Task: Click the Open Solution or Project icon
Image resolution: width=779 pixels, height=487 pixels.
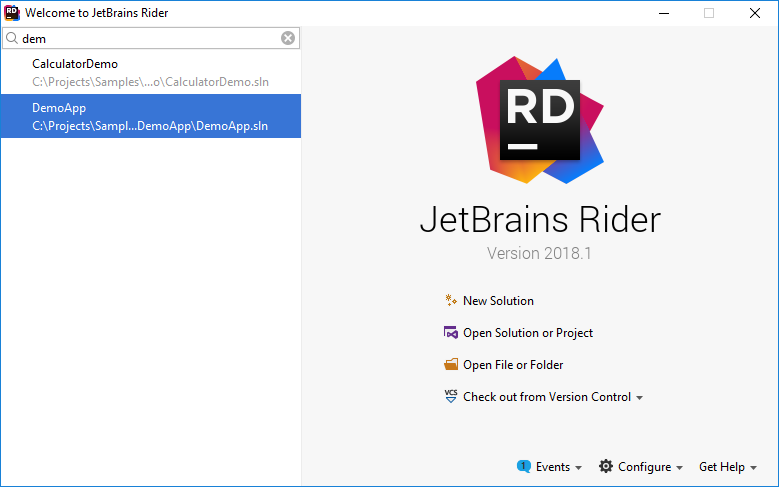Action: point(451,333)
